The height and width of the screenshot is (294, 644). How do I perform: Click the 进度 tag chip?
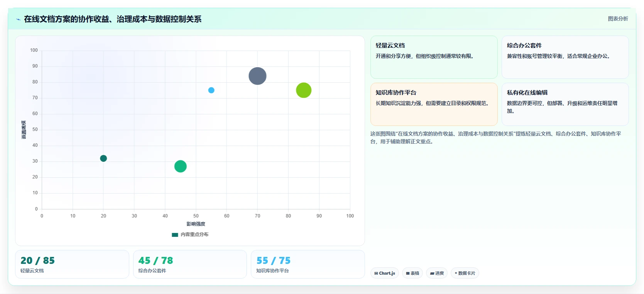pos(437,273)
